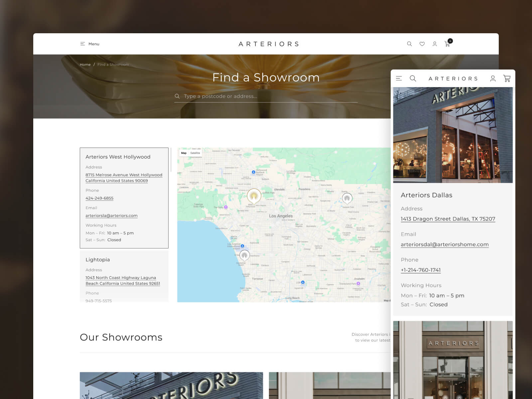The width and height of the screenshot is (532, 399).
Task: Click the search icon in postcode field
Action: click(177, 96)
